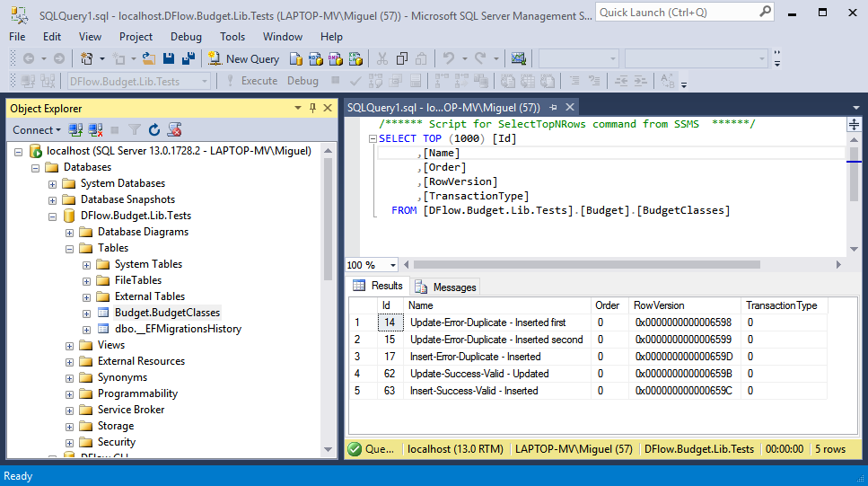Open the View menu
The width and height of the screenshot is (868, 486).
[90, 37]
